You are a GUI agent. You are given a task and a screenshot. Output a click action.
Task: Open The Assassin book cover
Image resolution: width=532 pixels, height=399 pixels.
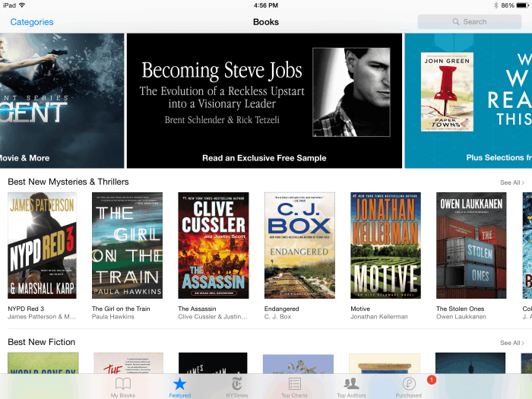coord(214,245)
